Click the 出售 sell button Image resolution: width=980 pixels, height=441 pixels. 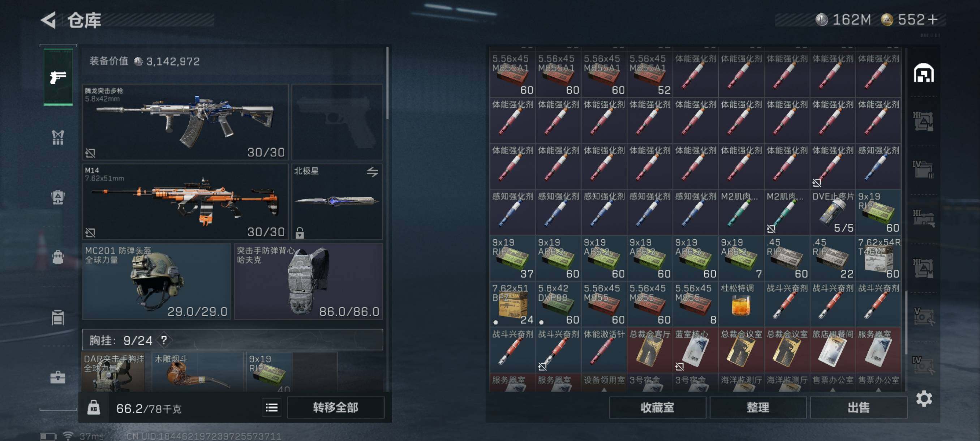click(x=858, y=407)
